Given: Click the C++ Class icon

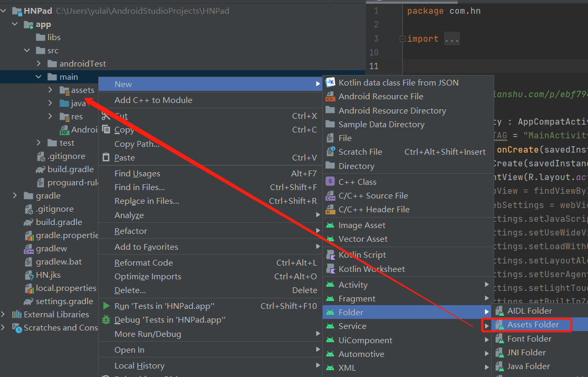Looking at the screenshot, I should click(x=330, y=182).
